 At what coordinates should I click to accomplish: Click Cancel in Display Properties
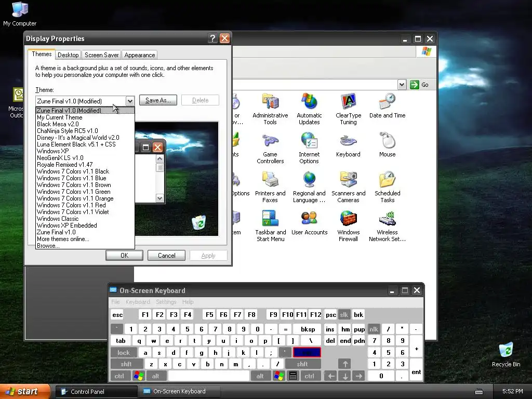[x=167, y=256]
